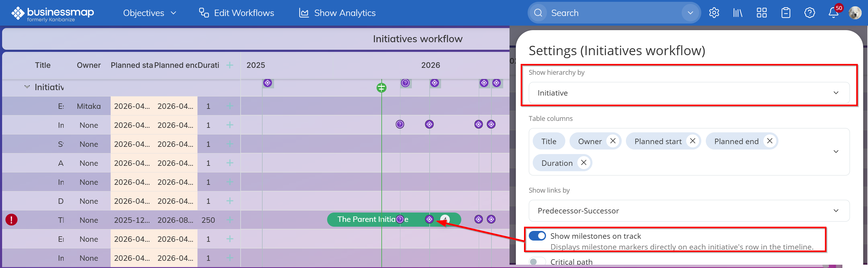Screen dimensions: 868x268
Task: Click the user avatar picture
Action: pyautogui.click(x=855, y=13)
